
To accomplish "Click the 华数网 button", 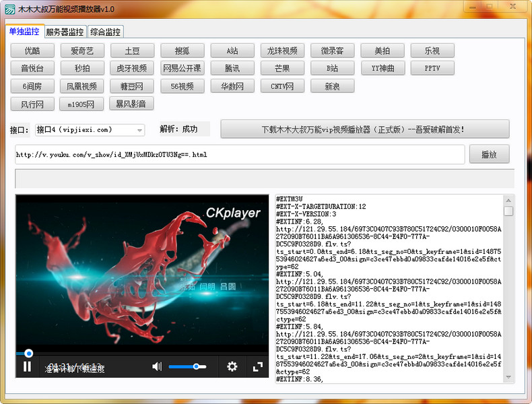I will tap(232, 86).
